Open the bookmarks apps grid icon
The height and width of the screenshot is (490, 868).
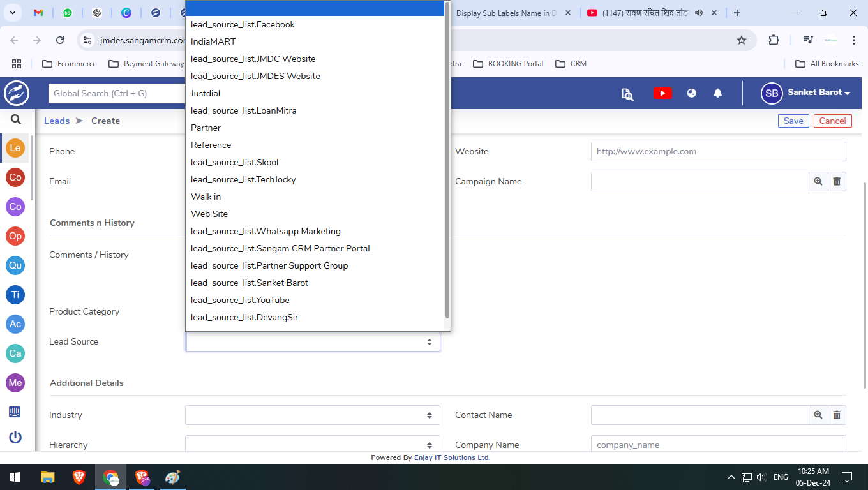point(17,64)
